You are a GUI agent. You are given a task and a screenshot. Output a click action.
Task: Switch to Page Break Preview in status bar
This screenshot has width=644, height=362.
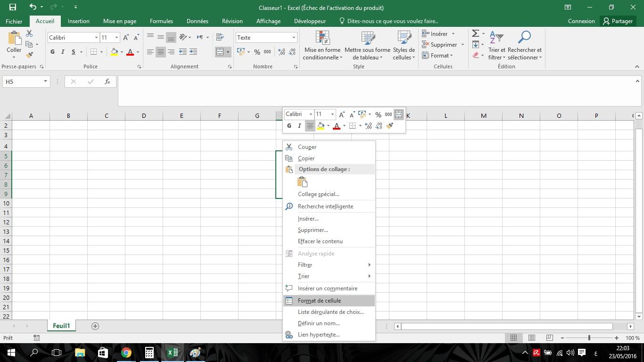pyautogui.click(x=549, y=338)
